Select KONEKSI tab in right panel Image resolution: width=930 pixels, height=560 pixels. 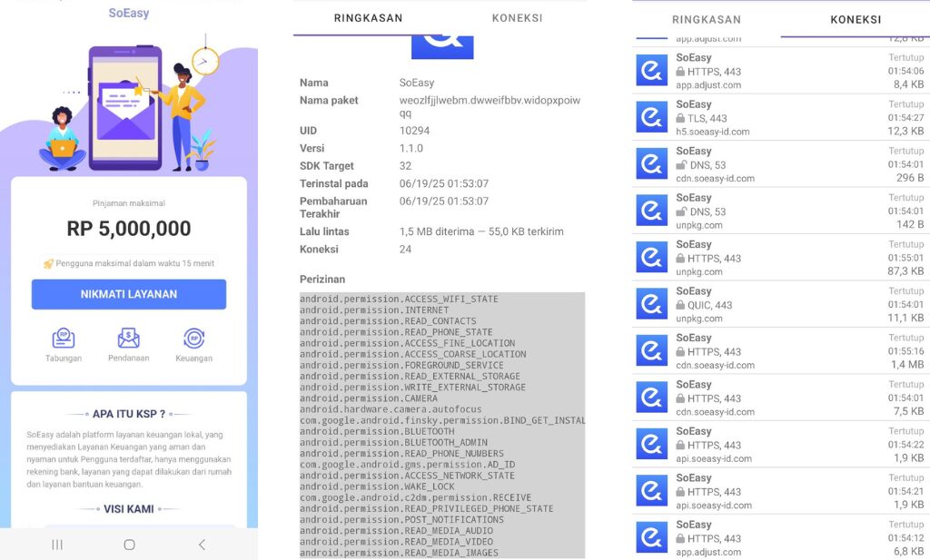pos(856,20)
